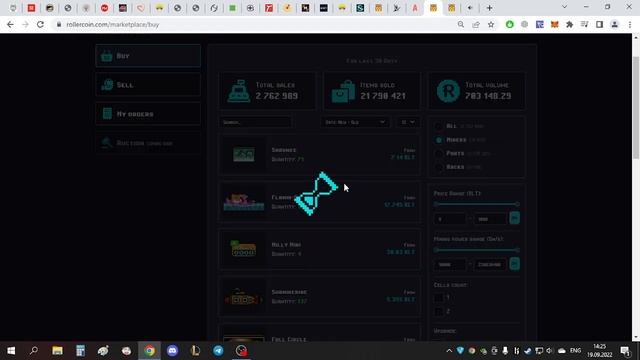Open the items-per-page dropdown

(408, 122)
